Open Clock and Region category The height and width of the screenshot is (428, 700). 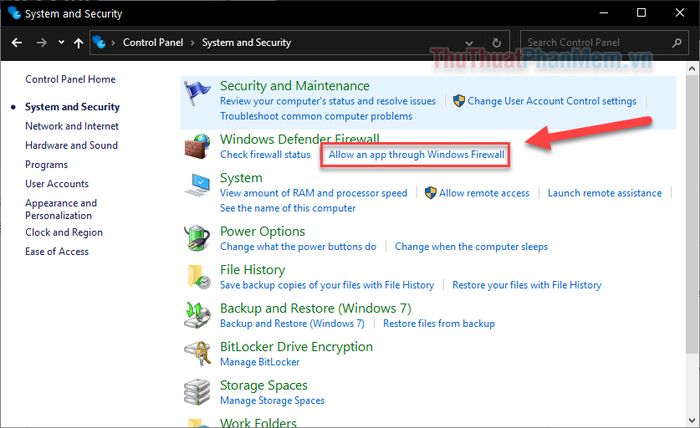click(64, 233)
